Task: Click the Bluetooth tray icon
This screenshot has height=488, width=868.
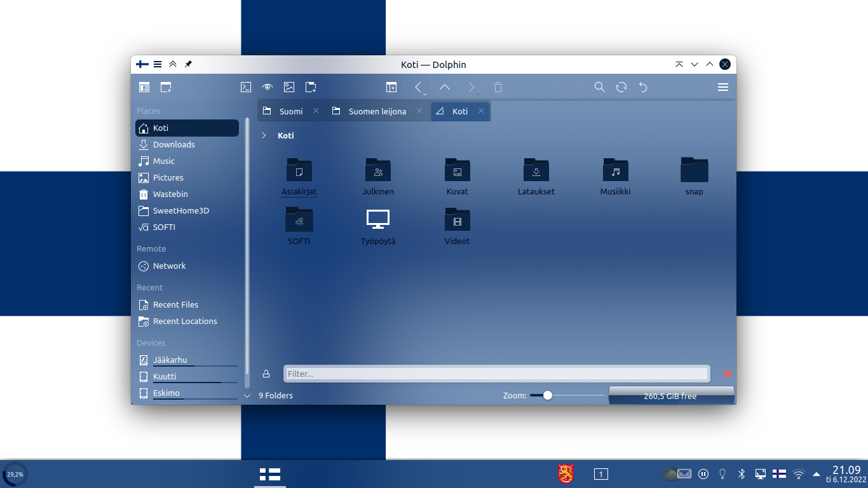Action: tap(741, 474)
